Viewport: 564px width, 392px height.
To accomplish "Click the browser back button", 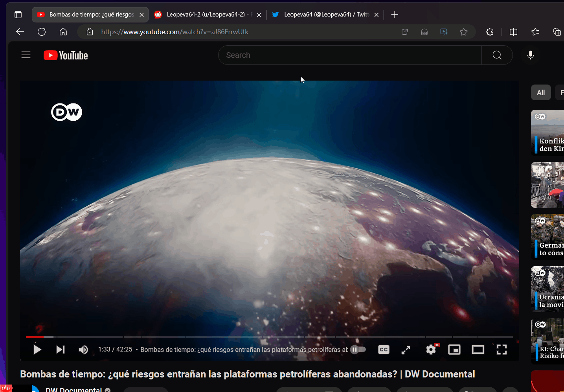I will 20,32.
